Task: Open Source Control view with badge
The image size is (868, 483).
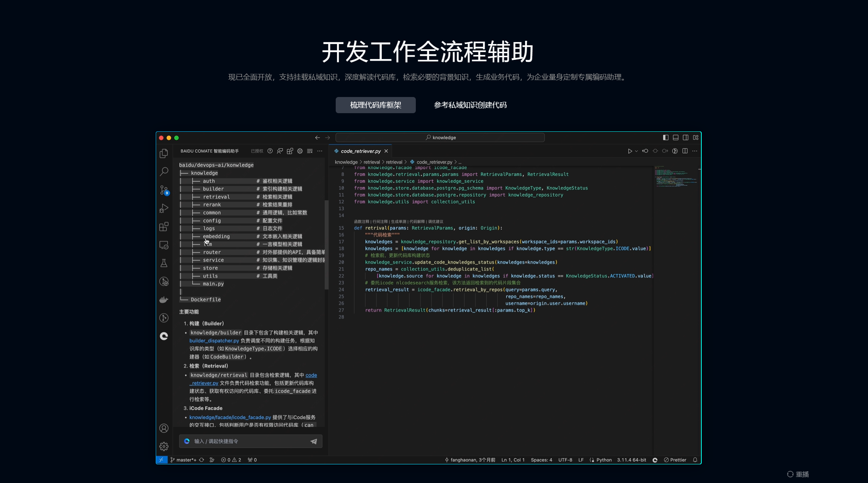Action: [x=164, y=190]
